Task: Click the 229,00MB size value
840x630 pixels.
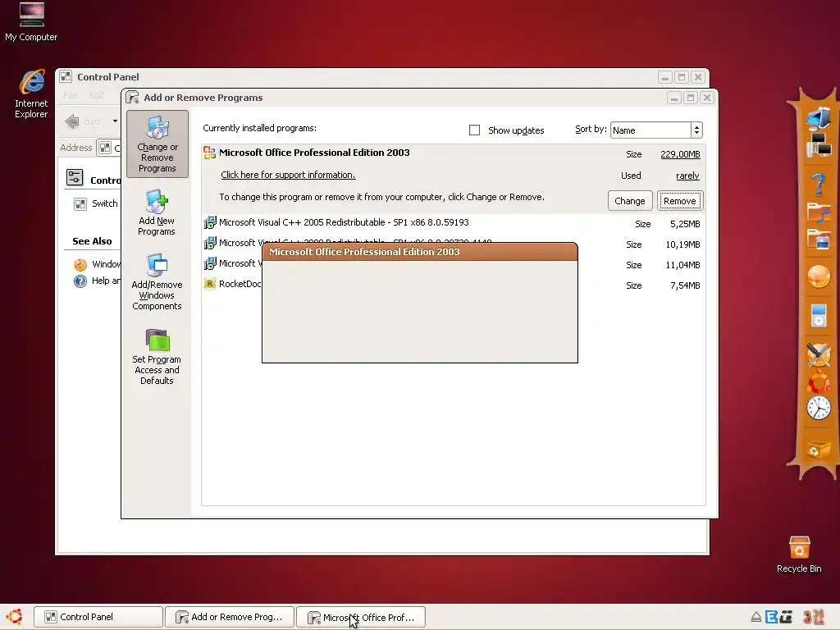Action: (680, 154)
